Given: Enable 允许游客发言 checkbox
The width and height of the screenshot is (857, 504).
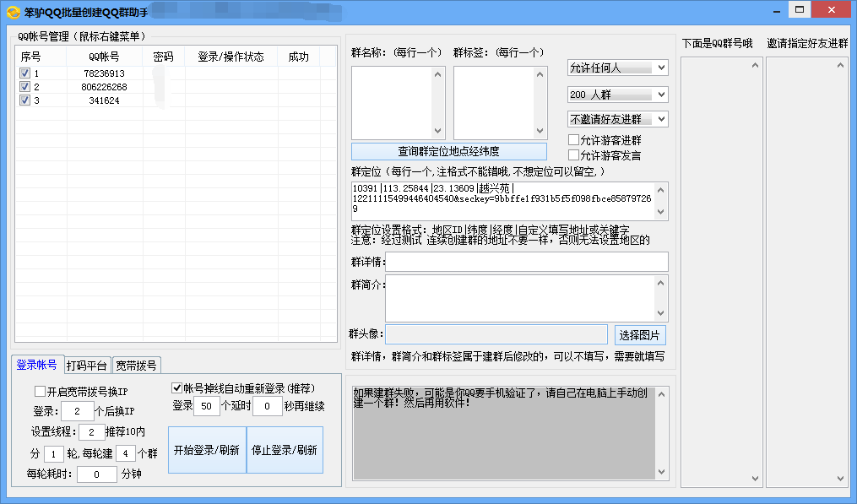Looking at the screenshot, I should pyautogui.click(x=574, y=155).
